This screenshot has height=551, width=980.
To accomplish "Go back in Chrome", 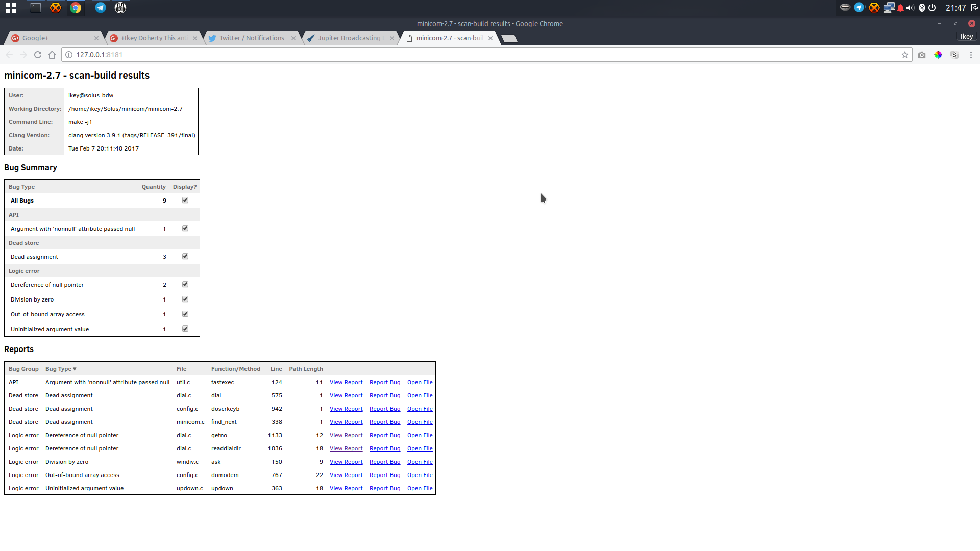I will tap(9, 55).
